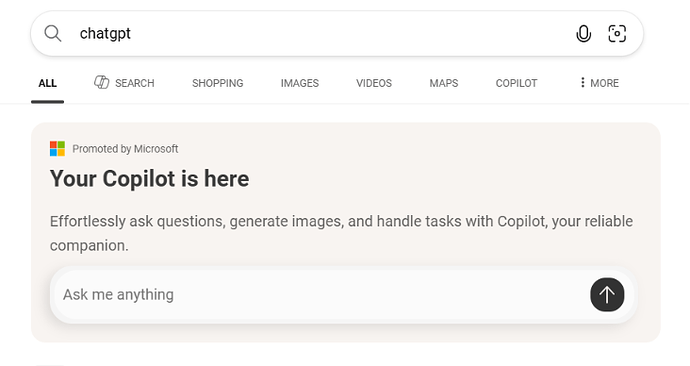The image size is (690, 366).
Task: Expand the MORE menu
Action: 599,83
